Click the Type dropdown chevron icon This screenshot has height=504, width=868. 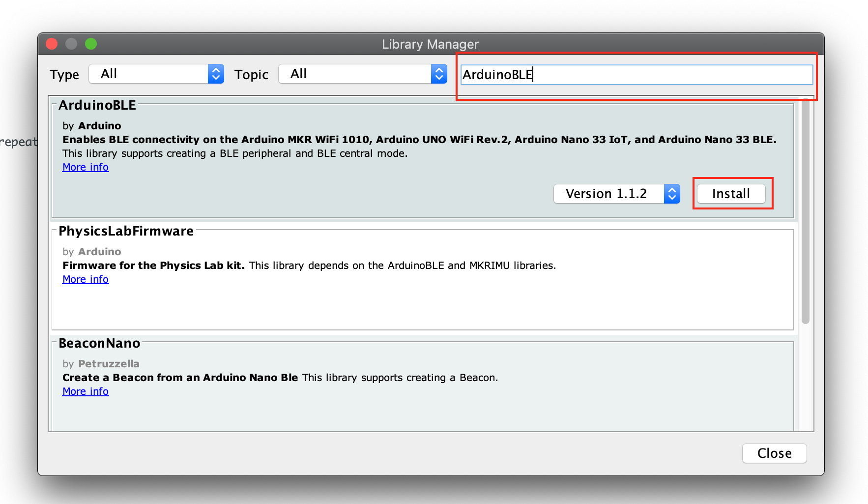pyautogui.click(x=215, y=74)
